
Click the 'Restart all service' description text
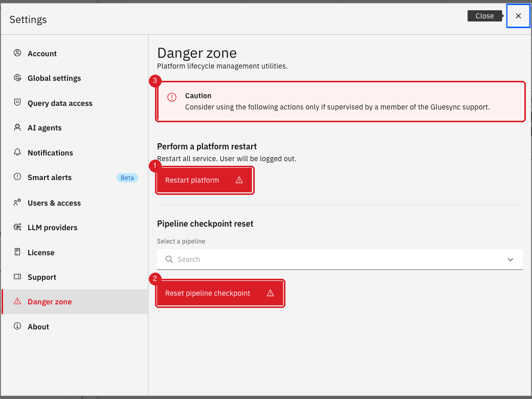[x=227, y=159]
